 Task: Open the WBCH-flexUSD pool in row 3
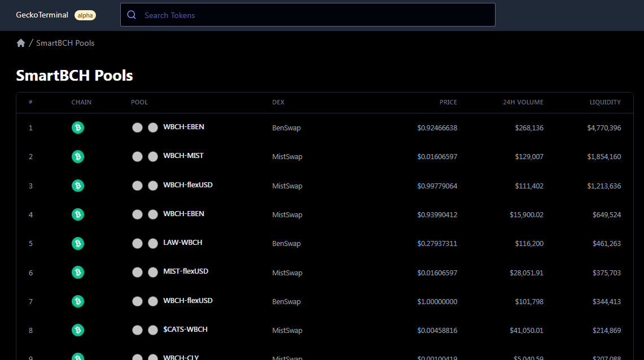pyautogui.click(x=188, y=185)
